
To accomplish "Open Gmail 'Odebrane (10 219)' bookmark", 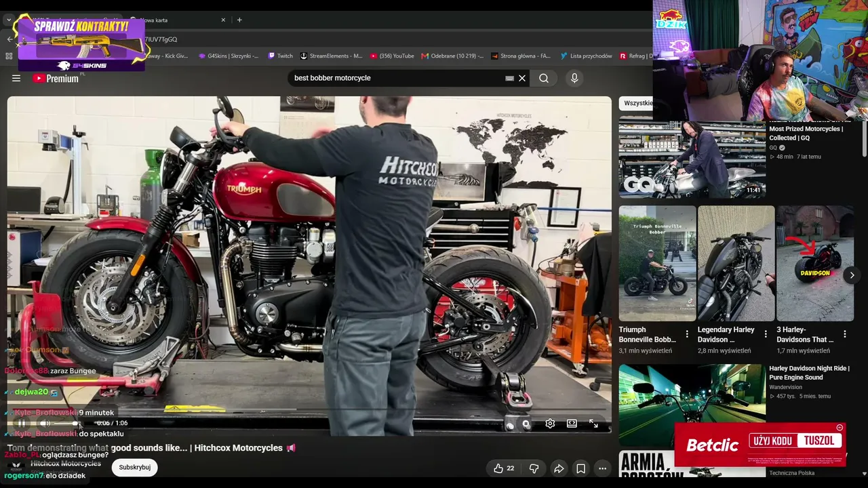I will coord(452,56).
